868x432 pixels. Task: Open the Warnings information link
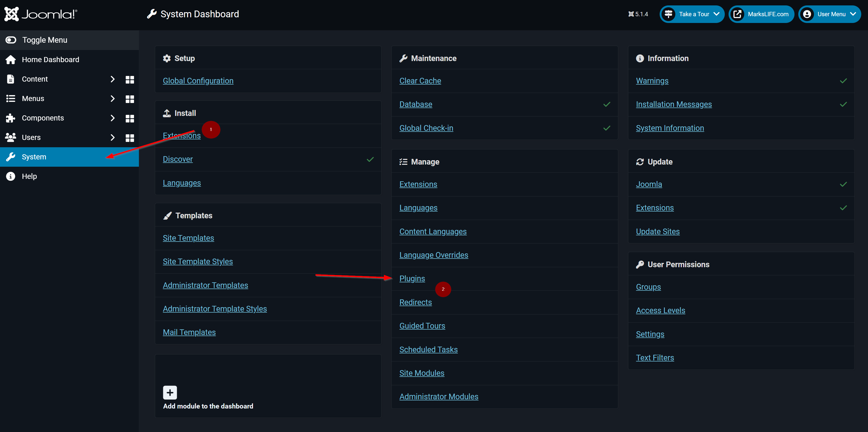coord(652,81)
